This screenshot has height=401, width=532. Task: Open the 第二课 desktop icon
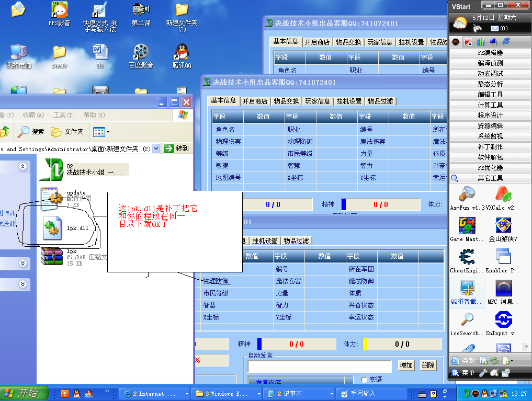pos(141,14)
